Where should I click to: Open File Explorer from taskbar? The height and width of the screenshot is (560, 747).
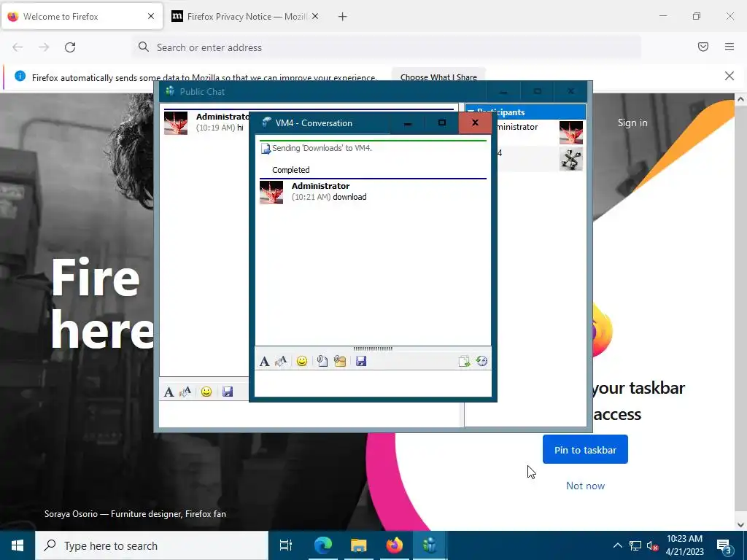coord(358,545)
